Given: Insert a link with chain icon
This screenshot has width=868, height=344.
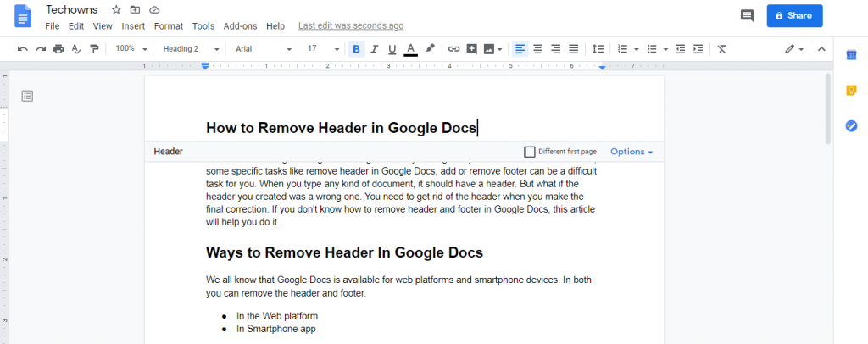Looking at the screenshot, I should pyautogui.click(x=454, y=49).
